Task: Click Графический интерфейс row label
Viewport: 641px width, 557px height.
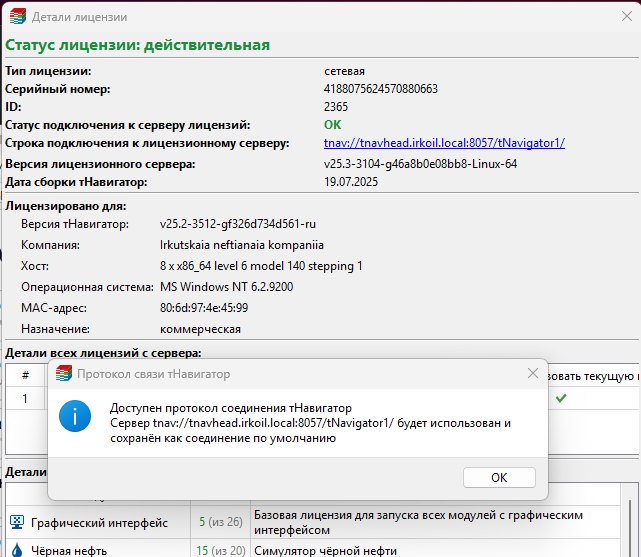Action: pos(99,523)
